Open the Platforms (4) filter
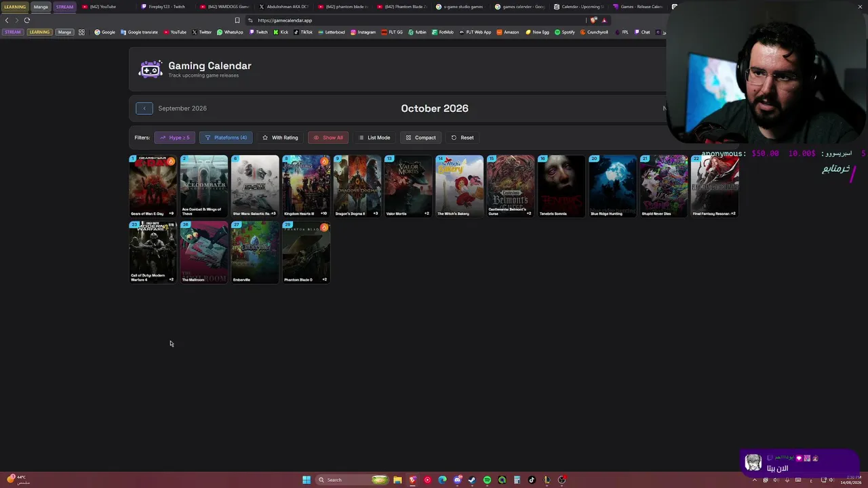The height and width of the screenshot is (488, 868). tap(226, 138)
